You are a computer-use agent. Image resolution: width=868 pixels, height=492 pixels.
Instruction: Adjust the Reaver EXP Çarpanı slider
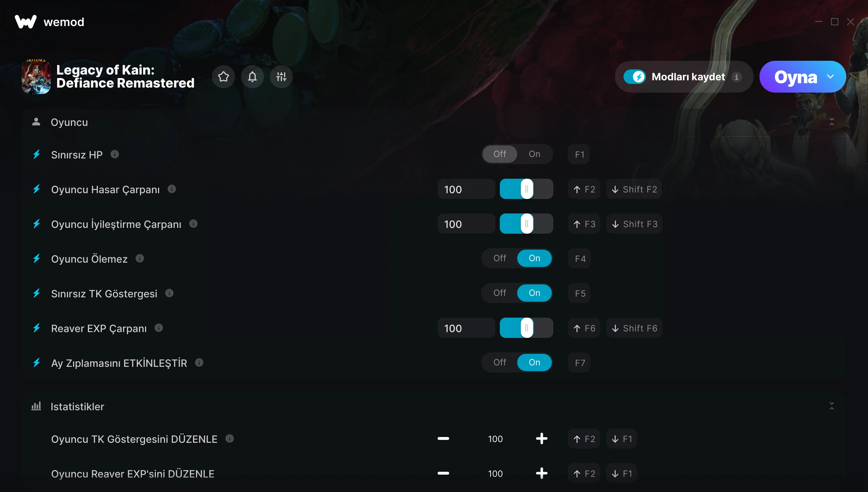pyautogui.click(x=527, y=328)
